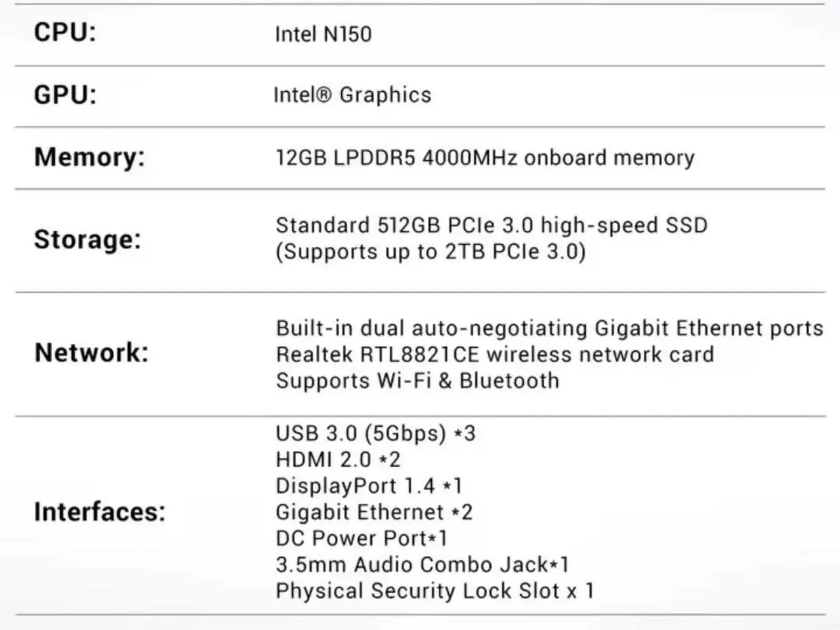The width and height of the screenshot is (840, 630).
Task: Select the Intel N150 text
Action: (324, 34)
